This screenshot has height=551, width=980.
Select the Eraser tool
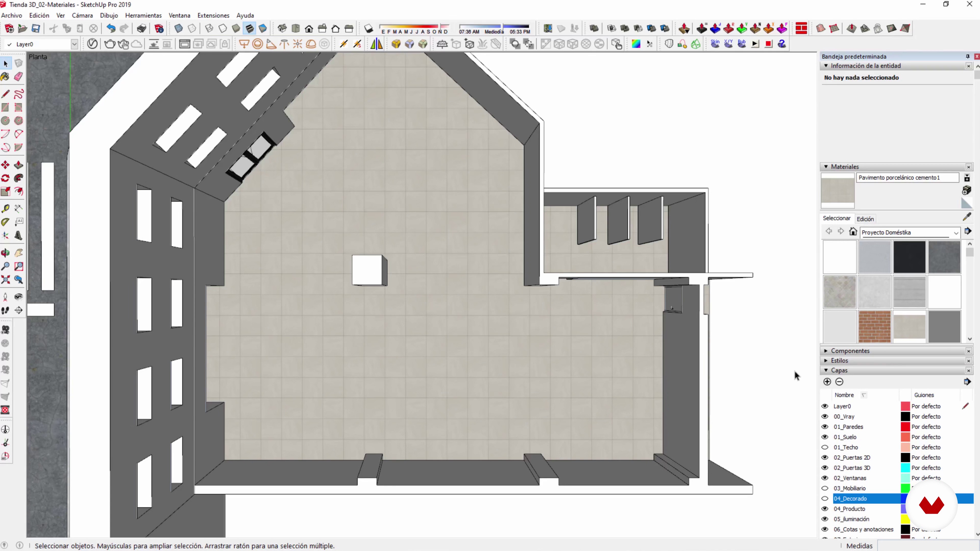(18, 77)
